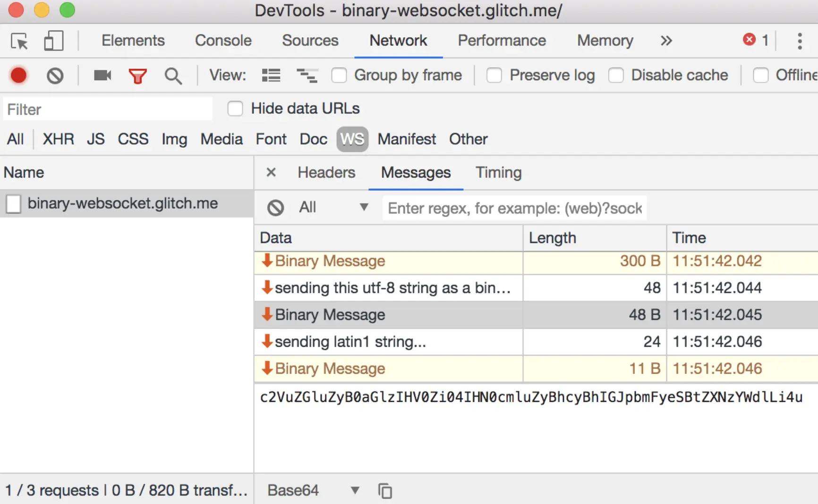Tick the Offline checkbox

[x=760, y=76]
